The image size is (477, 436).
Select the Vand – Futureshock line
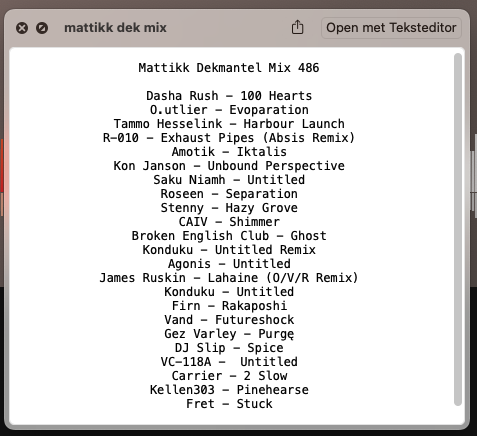229,320
